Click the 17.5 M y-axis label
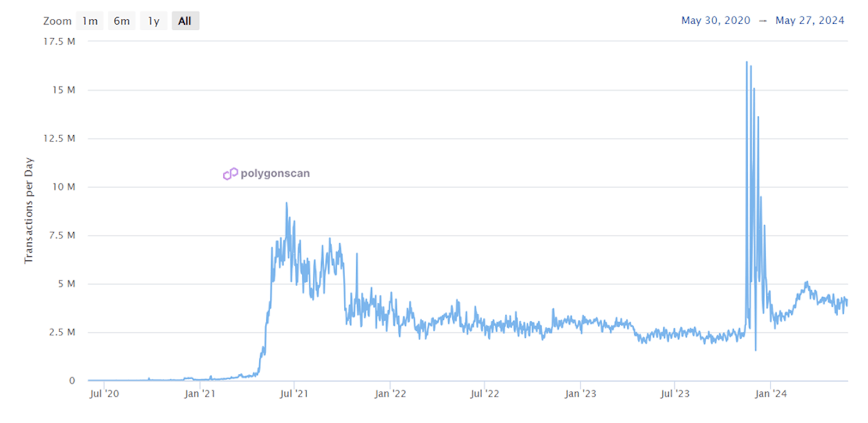Viewport: 868px width, 423px height. [59, 42]
